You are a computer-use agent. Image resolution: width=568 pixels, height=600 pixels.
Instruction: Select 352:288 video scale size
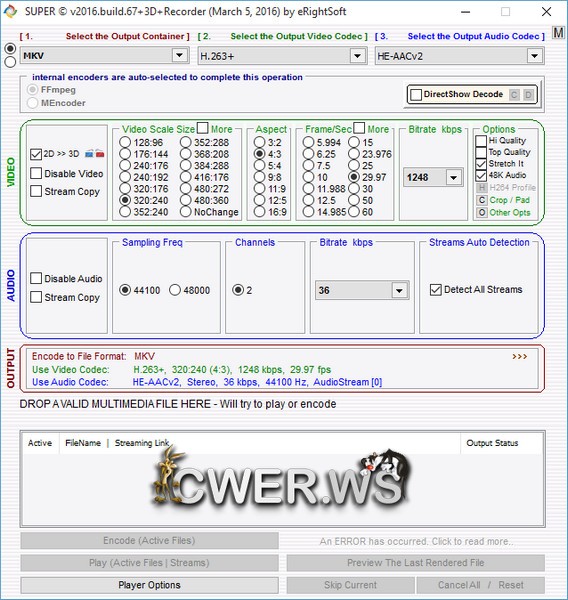pyautogui.click(x=186, y=142)
